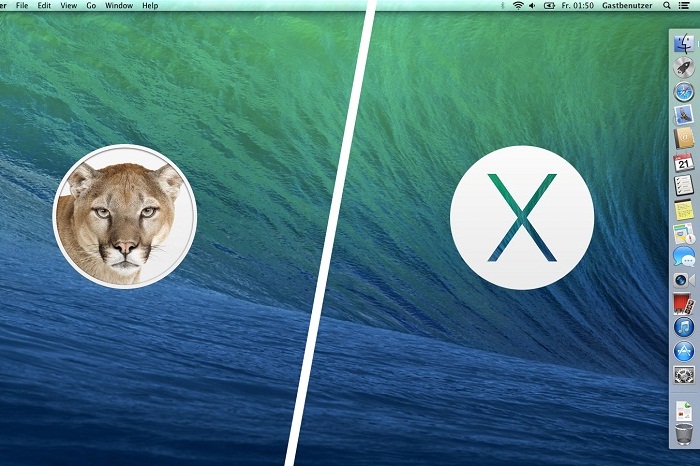
Task: Open Reminders checklist icon in dock
Action: coord(684,186)
